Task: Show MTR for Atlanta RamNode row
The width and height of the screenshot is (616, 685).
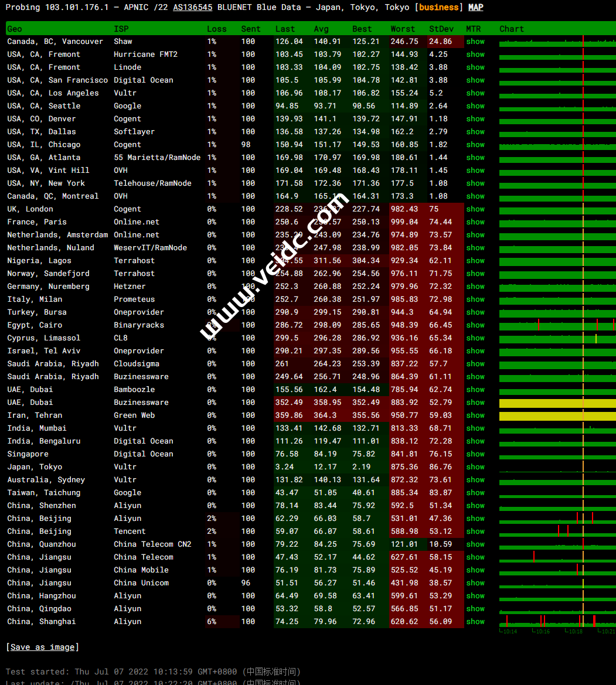Action: pyautogui.click(x=475, y=157)
